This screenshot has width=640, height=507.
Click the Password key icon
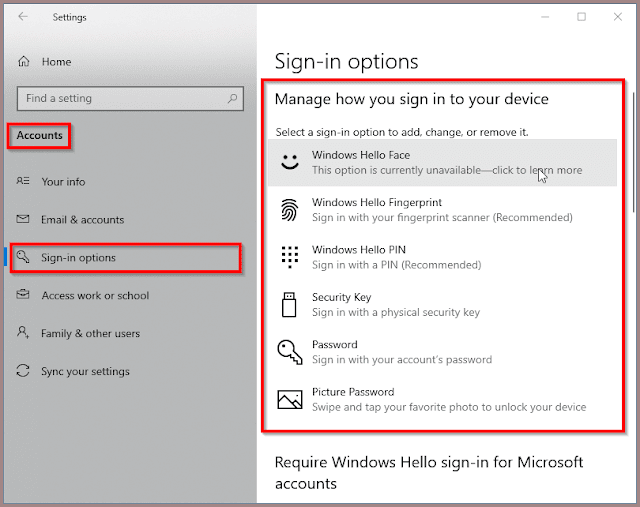click(x=290, y=352)
